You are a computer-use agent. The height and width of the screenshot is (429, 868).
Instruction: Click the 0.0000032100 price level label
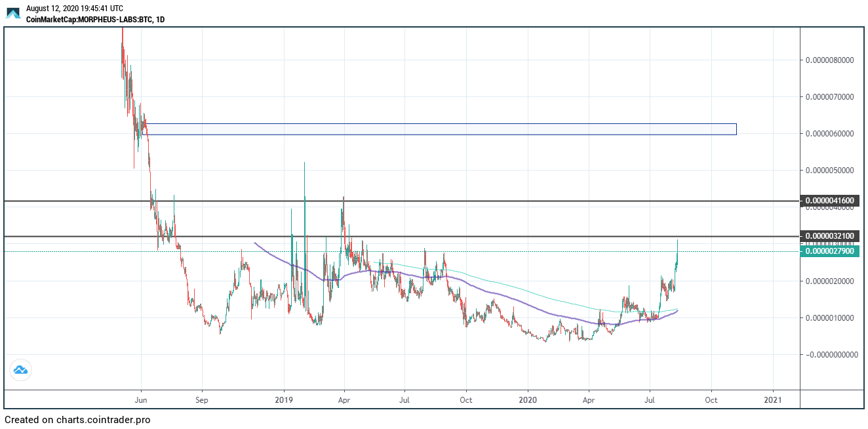pos(829,236)
